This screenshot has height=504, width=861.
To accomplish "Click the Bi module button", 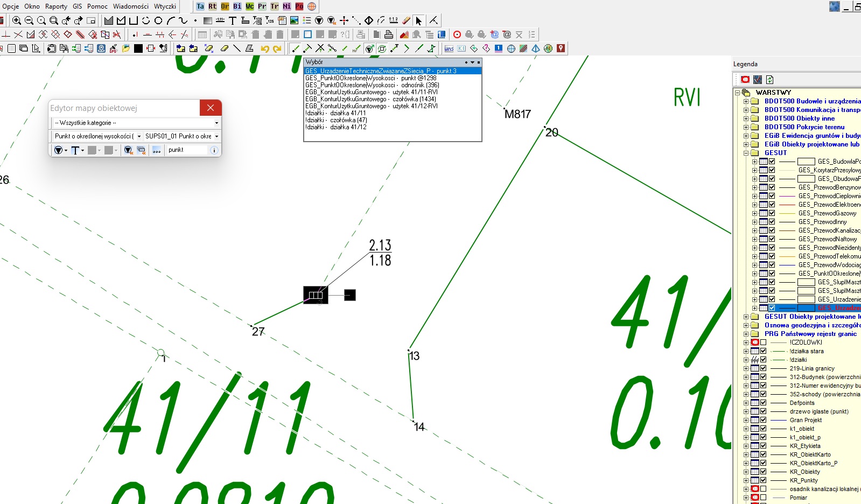I will 237,6.
